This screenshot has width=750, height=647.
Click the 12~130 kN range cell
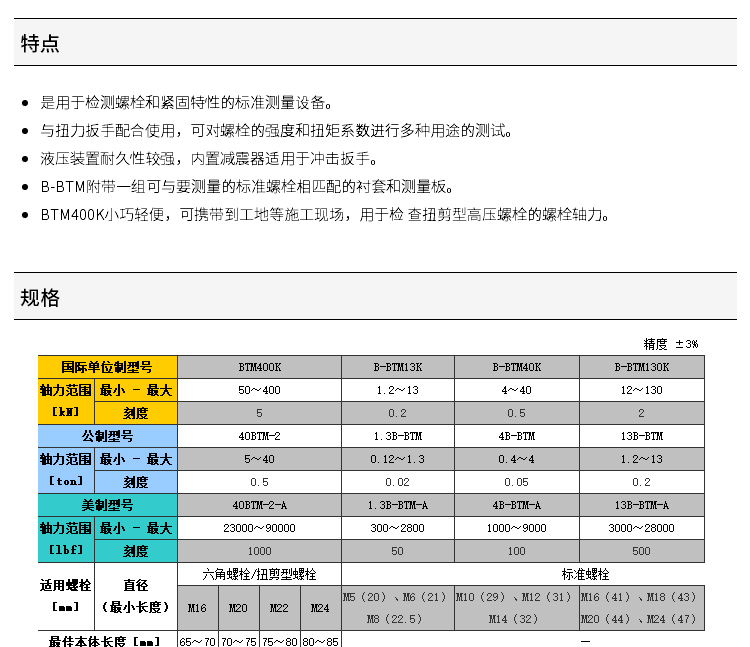[642, 390]
